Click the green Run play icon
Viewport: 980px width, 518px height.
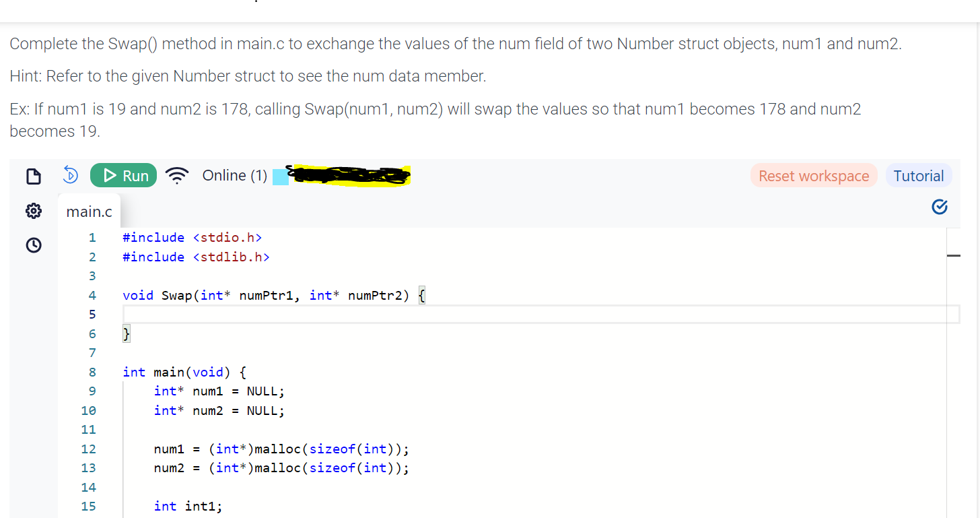point(110,174)
